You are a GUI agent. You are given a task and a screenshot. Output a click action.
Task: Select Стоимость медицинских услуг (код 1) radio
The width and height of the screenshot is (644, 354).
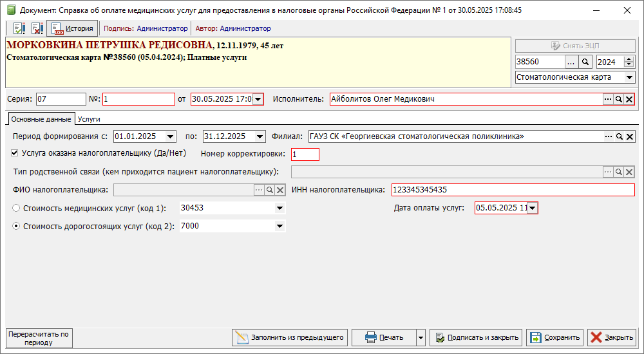pyautogui.click(x=17, y=208)
